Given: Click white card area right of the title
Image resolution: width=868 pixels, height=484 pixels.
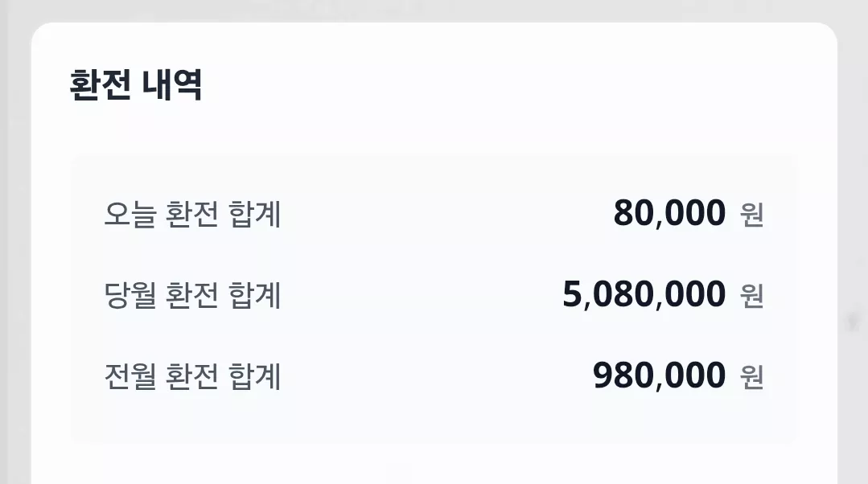Looking at the screenshot, I should (x=515, y=84).
